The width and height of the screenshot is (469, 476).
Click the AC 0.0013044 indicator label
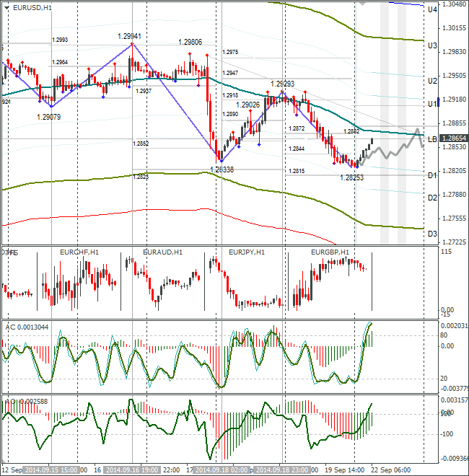point(27,326)
